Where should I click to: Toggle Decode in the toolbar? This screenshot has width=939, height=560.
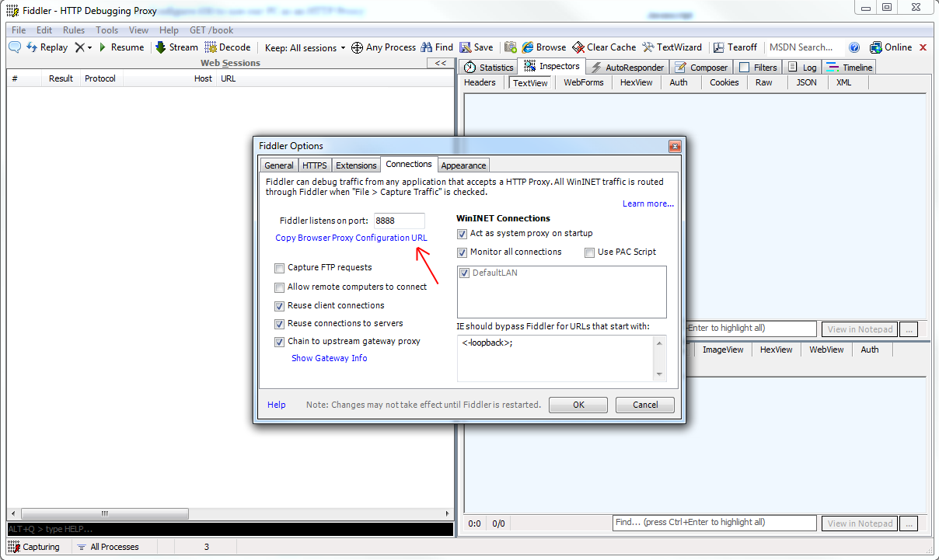[228, 47]
